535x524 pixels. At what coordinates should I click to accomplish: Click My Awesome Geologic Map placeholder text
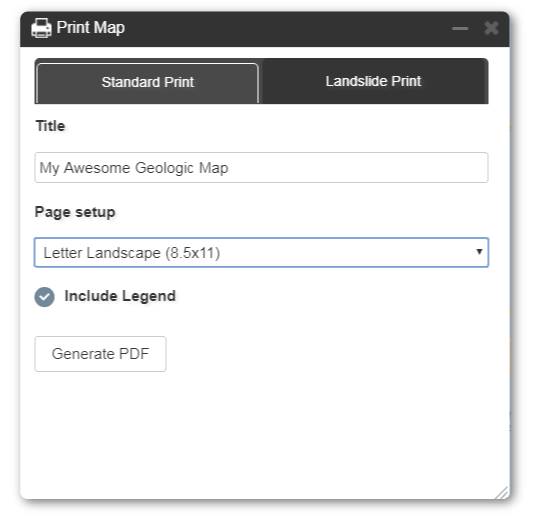coord(134,168)
